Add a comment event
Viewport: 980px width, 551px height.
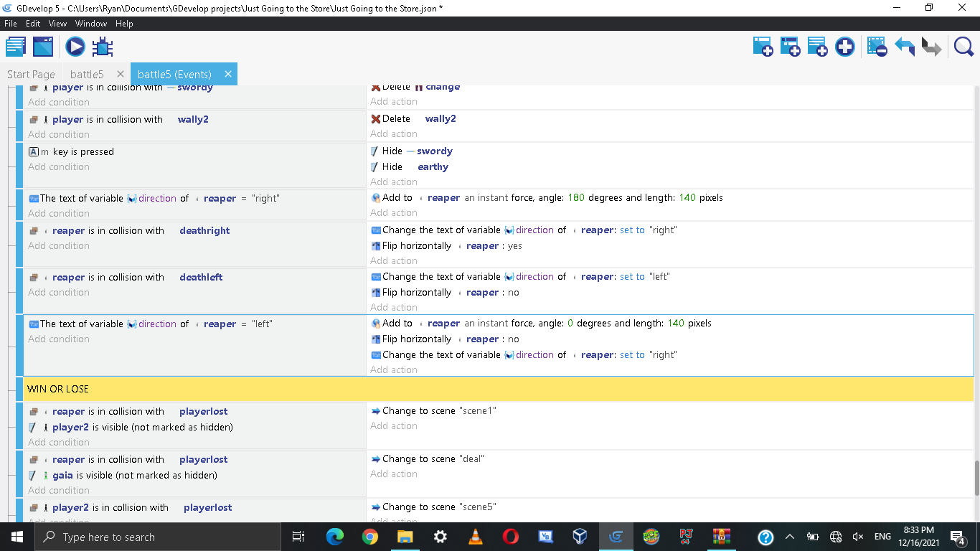[817, 47]
